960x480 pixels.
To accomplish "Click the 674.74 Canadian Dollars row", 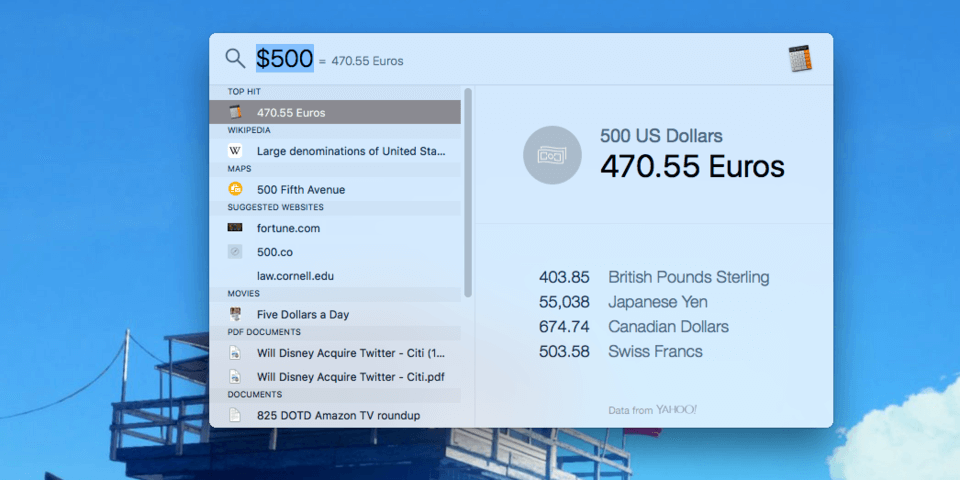I will pos(634,327).
